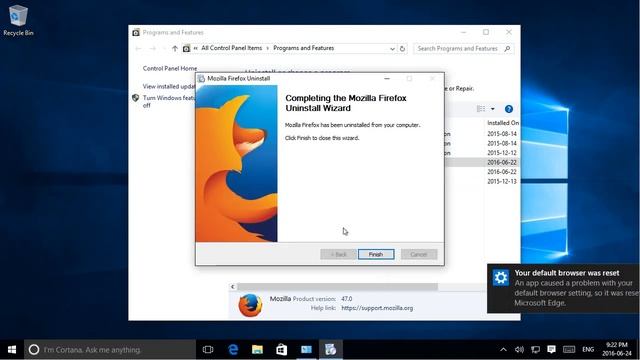Minimize the Programs and Features window
Image resolution: width=640 pixels, height=360 pixels.
[x=463, y=32]
